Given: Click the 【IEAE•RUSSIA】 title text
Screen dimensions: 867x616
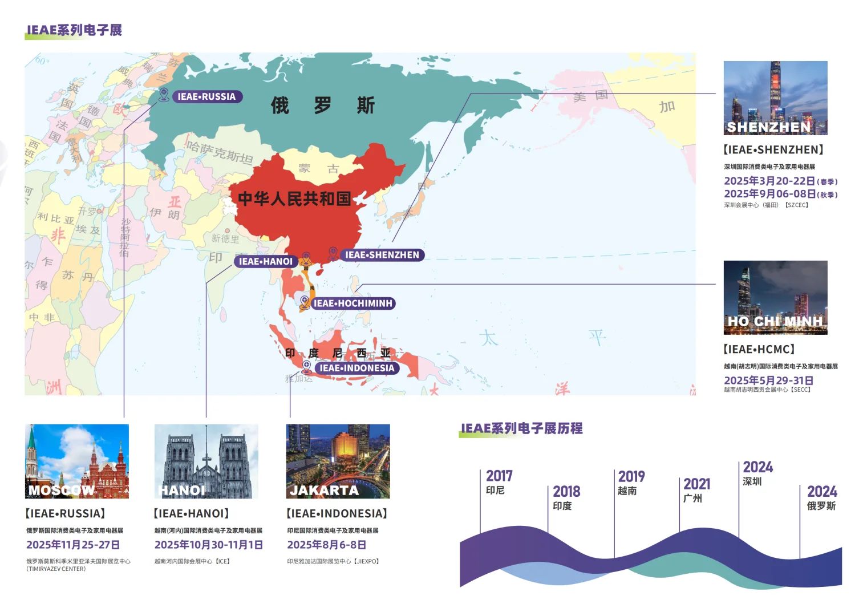Looking at the screenshot, I should 66,514.
